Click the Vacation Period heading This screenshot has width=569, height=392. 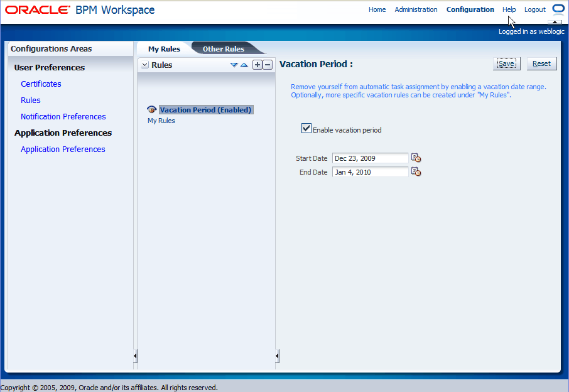click(x=316, y=64)
